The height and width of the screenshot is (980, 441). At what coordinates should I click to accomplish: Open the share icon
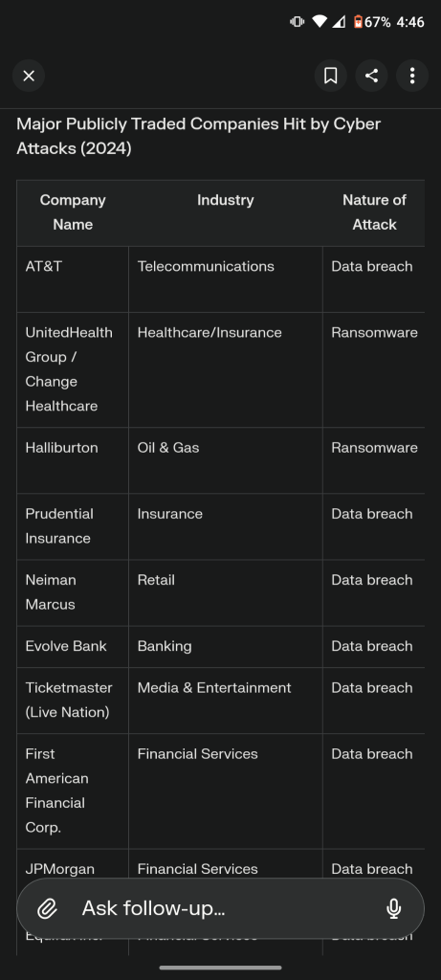click(372, 77)
